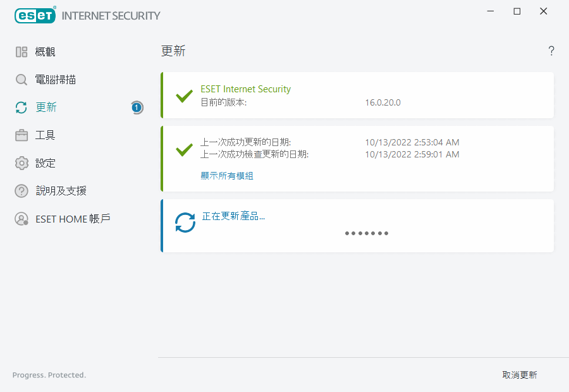569x392 pixels.
Task: Select 工具 in the sidebar
Action: click(46, 135)
